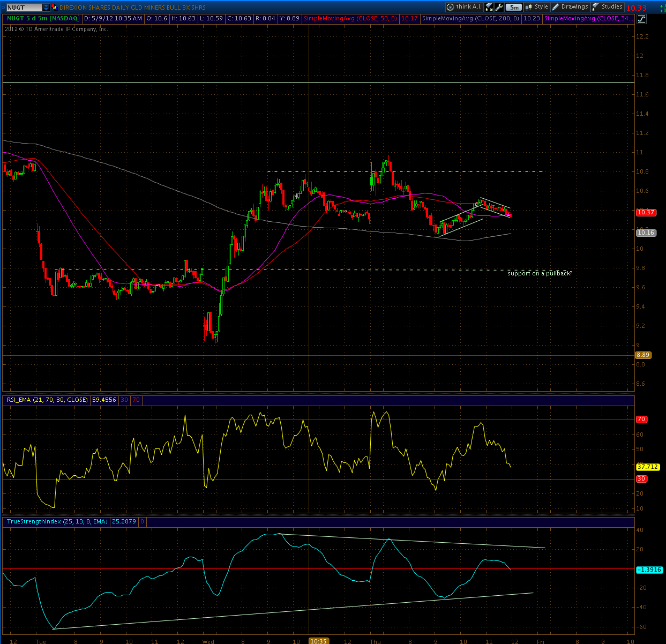
Task: Click the red 30 value in RSI header
Action: click(x=124, y=400)
